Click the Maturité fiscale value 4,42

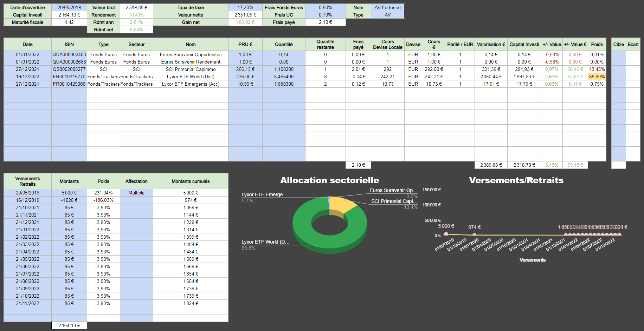click(69, 22)
